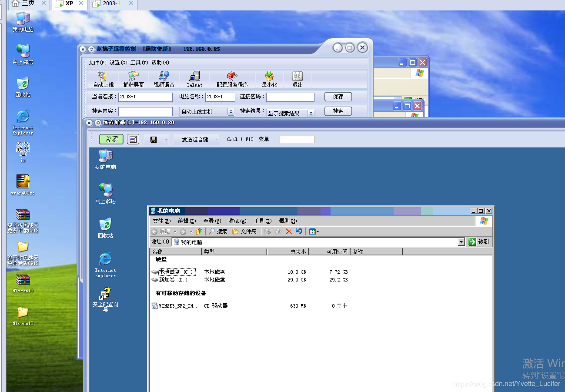
Task: Click the 退出 exit toolbar icon
Action: [298, 80]
